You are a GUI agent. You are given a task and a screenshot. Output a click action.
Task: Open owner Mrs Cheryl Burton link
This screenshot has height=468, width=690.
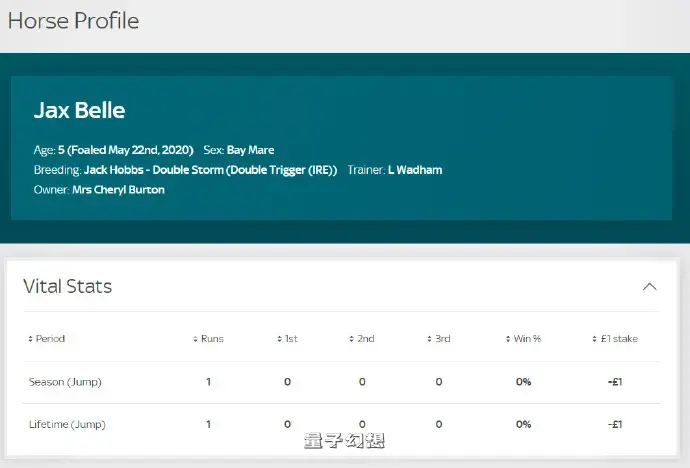pyautogui.click(x=118, y=189)
